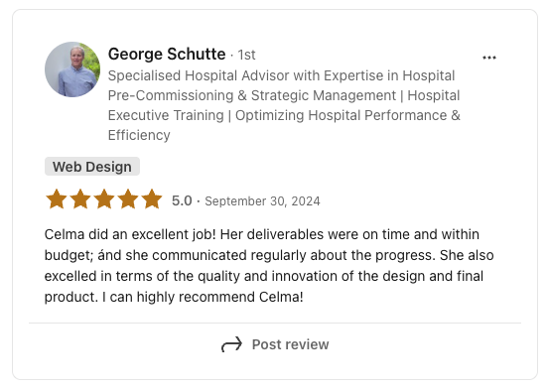This screenshot has width=548, height=392.
Task: Click the September 30, 2024 date
Action: pos(262,201)
